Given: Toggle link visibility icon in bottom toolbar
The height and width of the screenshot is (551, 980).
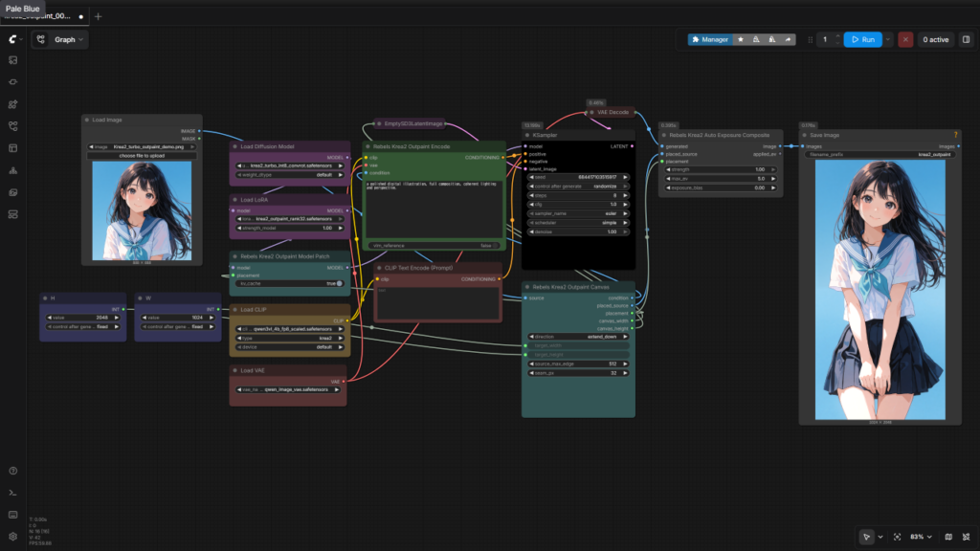Looking at the screenshot, I should (967, 537).
